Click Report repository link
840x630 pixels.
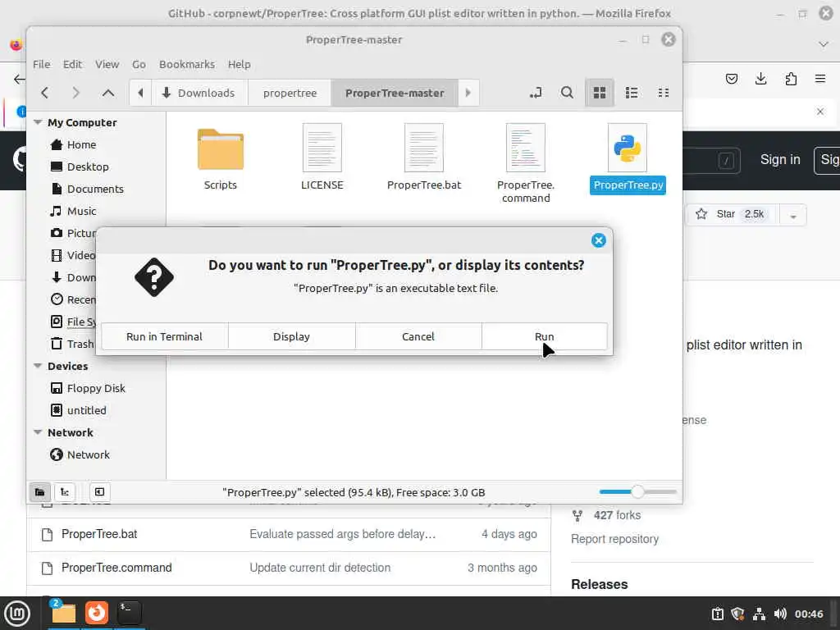(x=614, y=539)
